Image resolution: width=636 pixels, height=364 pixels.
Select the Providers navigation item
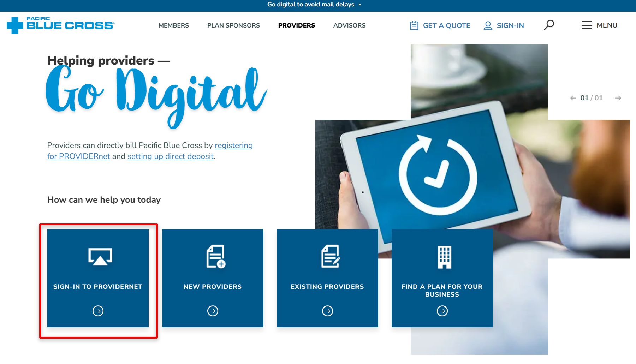click(297, 25)
